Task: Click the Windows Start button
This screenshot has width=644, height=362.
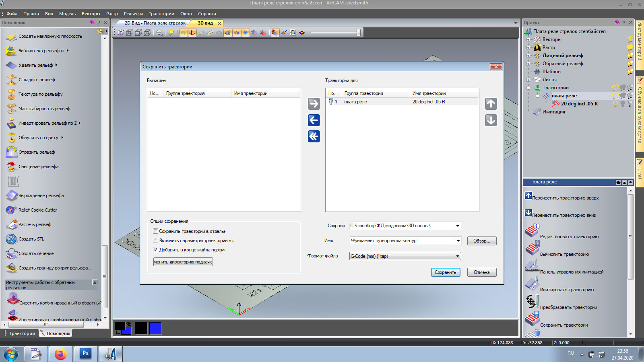Action: tap(11, 354)
